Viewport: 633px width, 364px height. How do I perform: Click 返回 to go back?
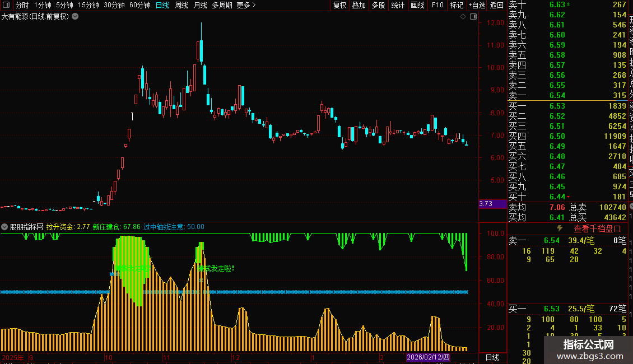pyautogui.click(x=496, y=5)
